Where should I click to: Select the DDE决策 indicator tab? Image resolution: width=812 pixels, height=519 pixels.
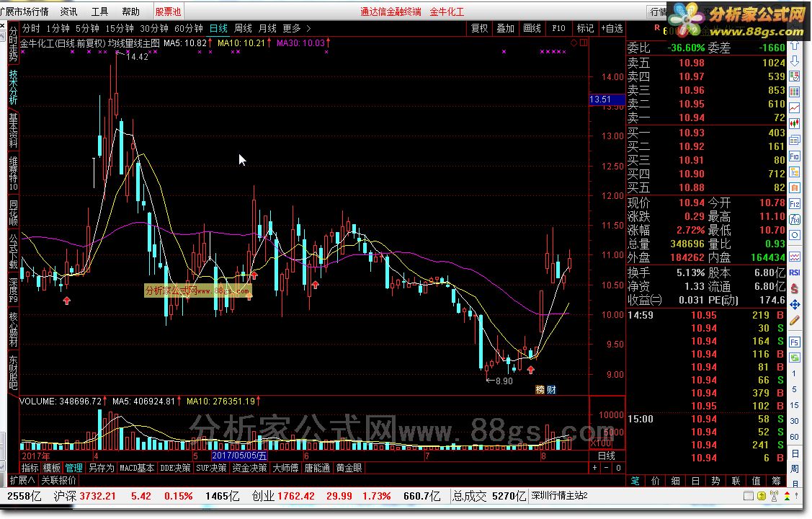pyautogui.click(x=175, y=468)
